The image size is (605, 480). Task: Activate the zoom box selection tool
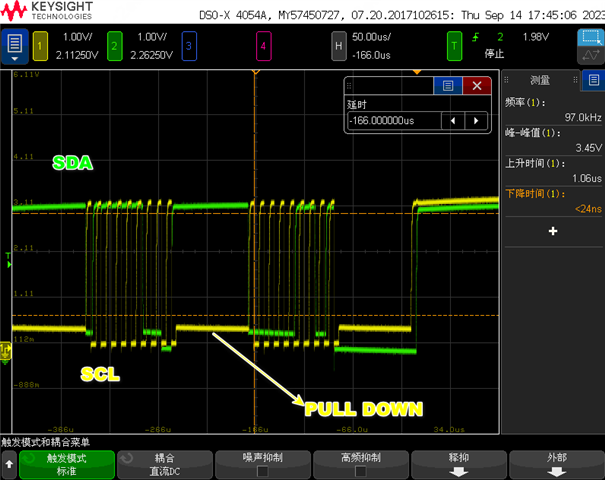590,37
